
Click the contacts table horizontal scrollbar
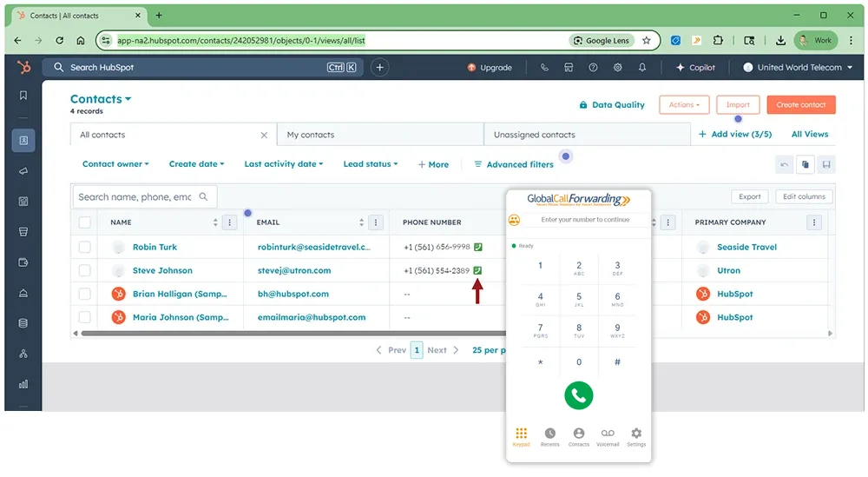pyautogui.click(x=293, y=334)
